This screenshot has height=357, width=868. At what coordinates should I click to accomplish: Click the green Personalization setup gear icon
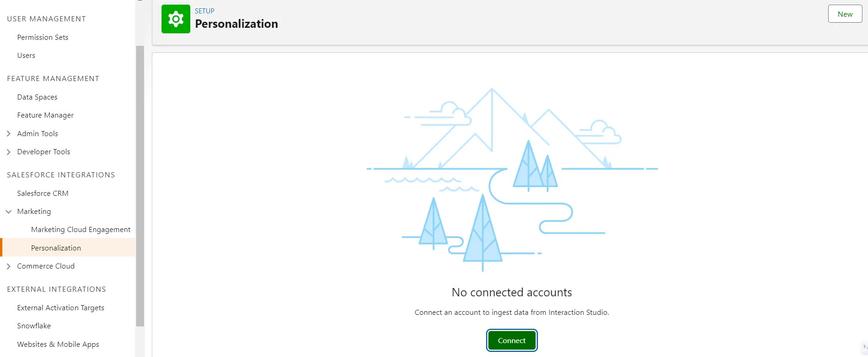pyautogui.click(x=175, y=19)
